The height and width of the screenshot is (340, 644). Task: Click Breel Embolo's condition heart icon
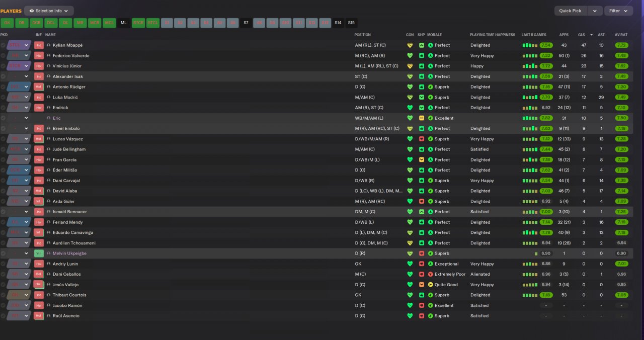pos(410,129)
